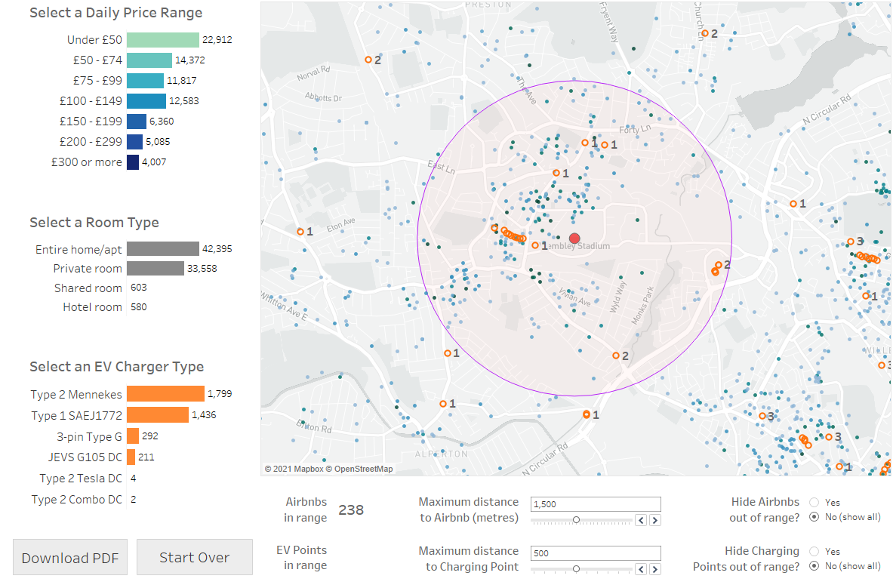This screenshot has height=588, width=893.
Task: Select Yes for Hide Airbnbs out of range
Action: click(x=814, y=502)
